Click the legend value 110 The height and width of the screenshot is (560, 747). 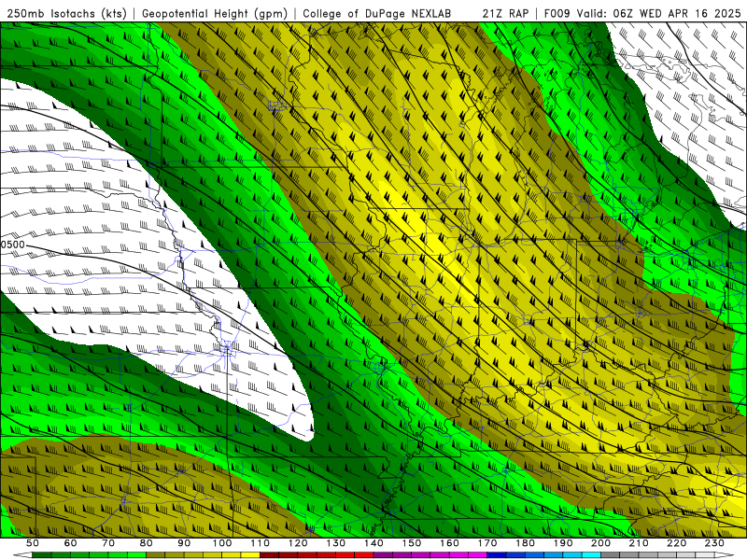[x=261, y=543]
